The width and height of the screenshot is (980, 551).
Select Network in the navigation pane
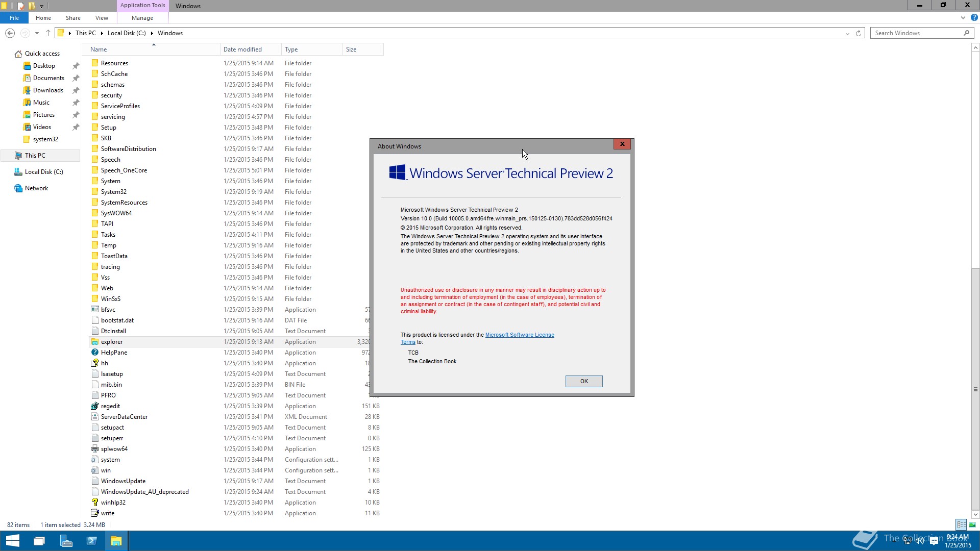pos(36,188)
